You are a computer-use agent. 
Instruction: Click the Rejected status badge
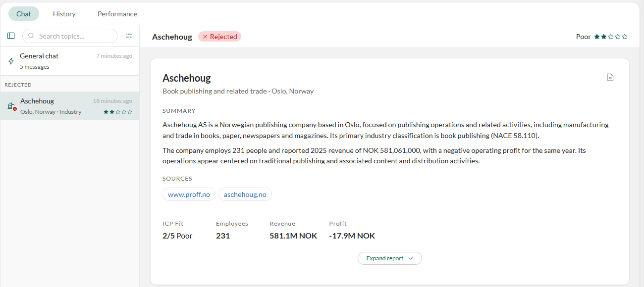(219, 37)
